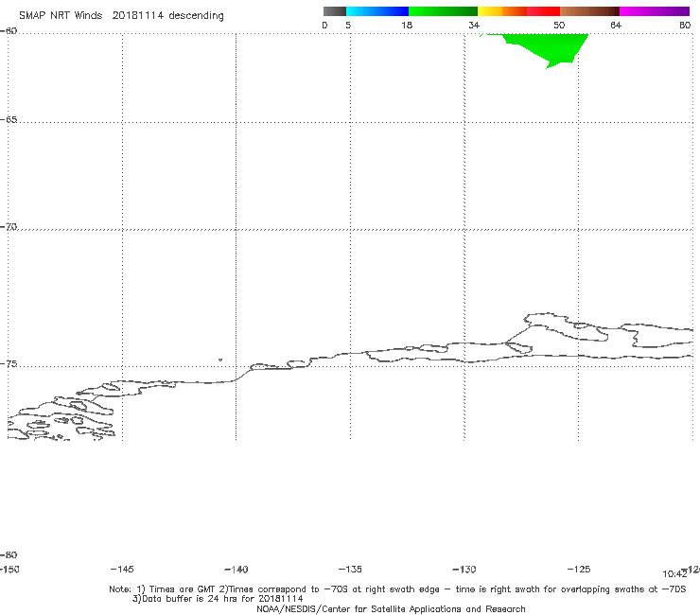700x615 pixels.
Task: Click the yellow-orange segment of the color bar
Action: tap(501, 11)
